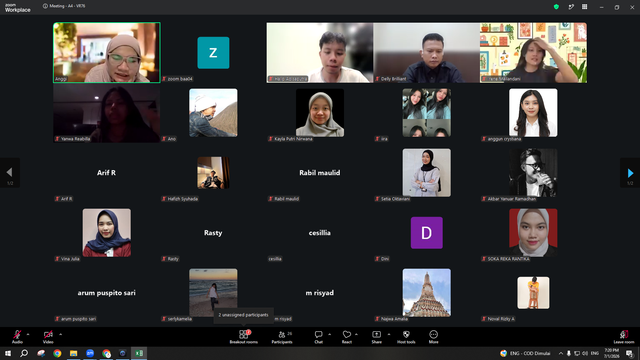
Task: Open the audio options arrow beside Audio
Action: 28,334
